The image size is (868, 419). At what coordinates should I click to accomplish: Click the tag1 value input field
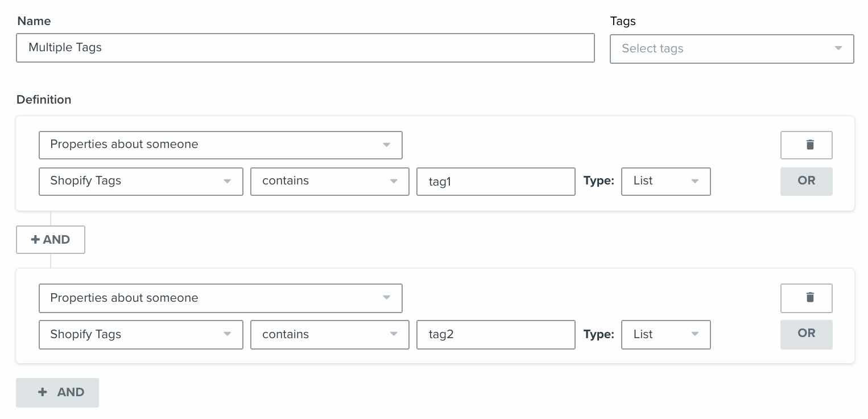[495, 181]
